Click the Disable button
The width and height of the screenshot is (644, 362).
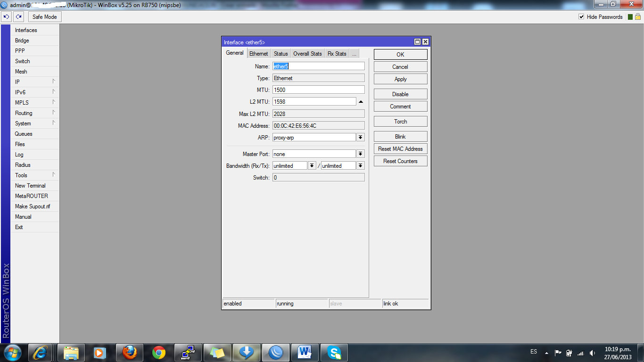coord(401,94)
